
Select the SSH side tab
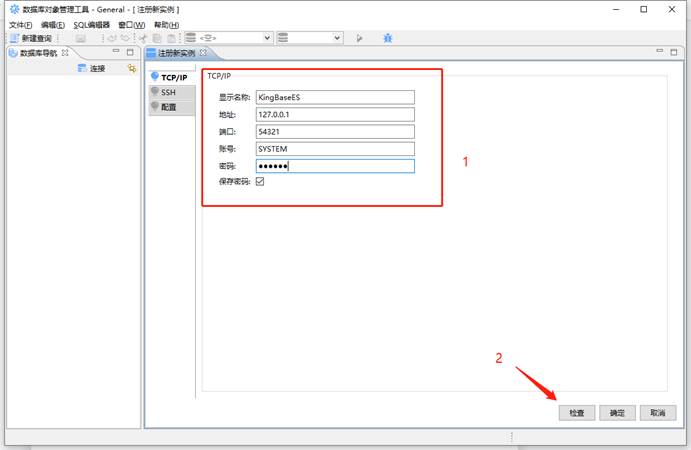[x=172, y=92]
